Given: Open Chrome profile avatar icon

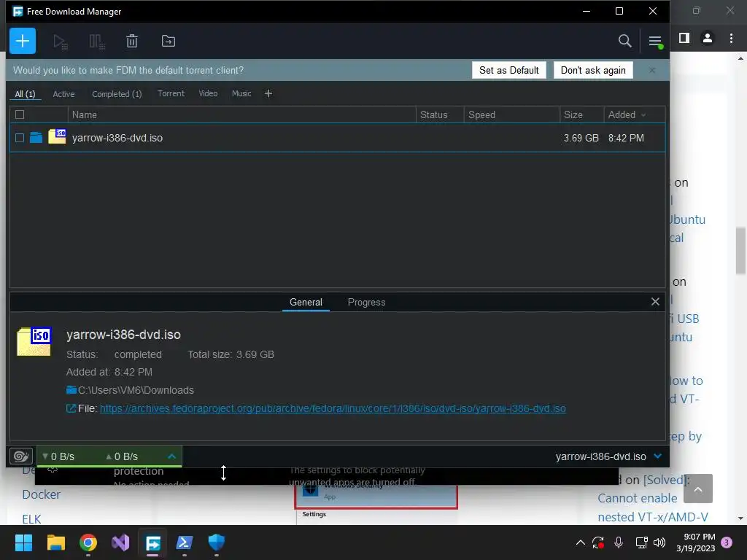Looking at the screenshot, I should 708,38.
